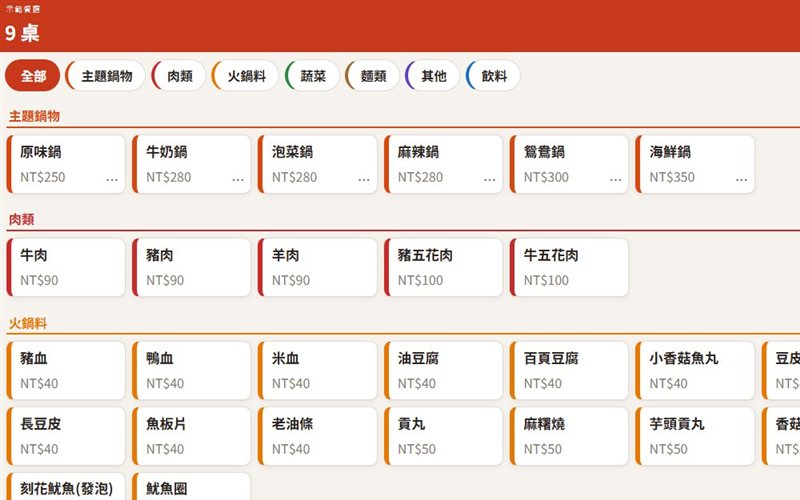Pick the 魷魚圈 item card

tap(191, 486)
